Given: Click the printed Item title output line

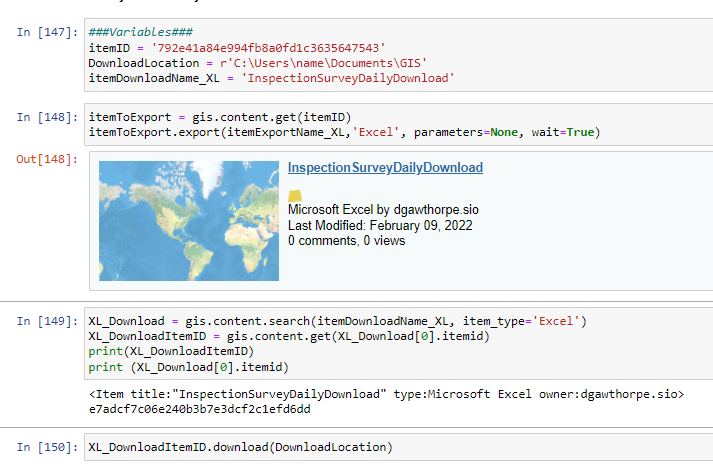Looking at the screenshot, I should [386, 395].
